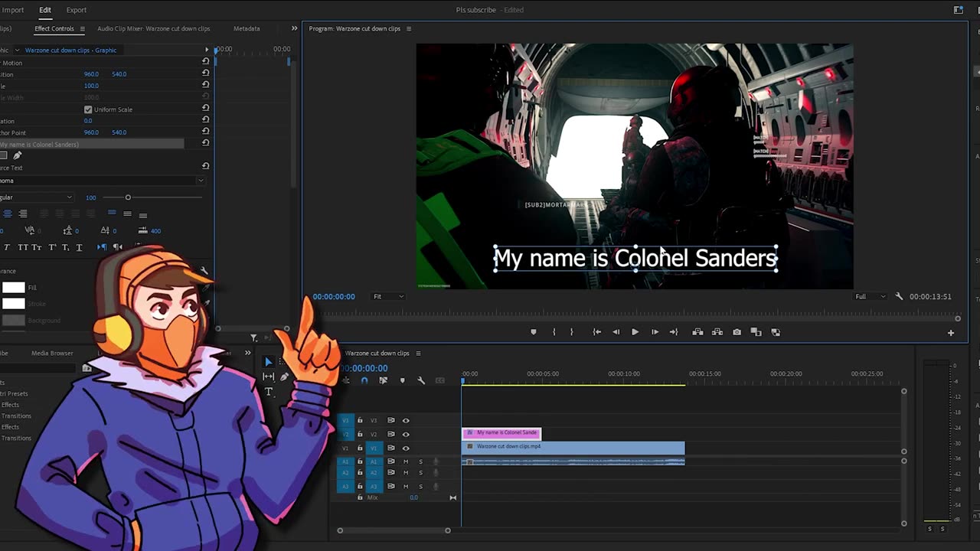Toggle V2 track output eye
The width and height of the screenshot is (980, 551).
click(x=406, y=434)
